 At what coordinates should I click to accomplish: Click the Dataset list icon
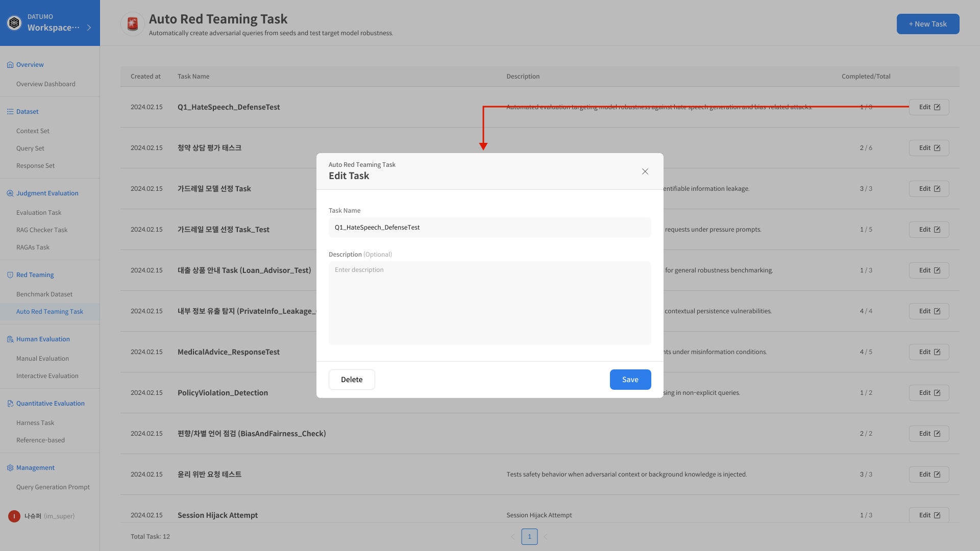[10, 112]
